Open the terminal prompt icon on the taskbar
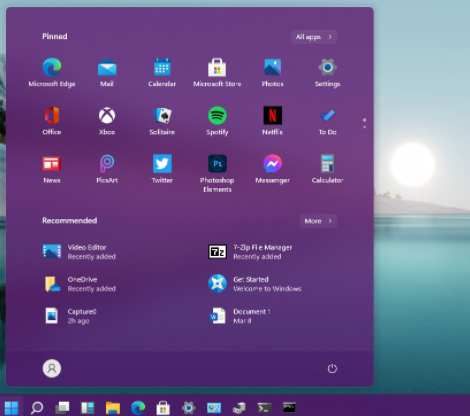470x416 pixels. coord(264,407)
